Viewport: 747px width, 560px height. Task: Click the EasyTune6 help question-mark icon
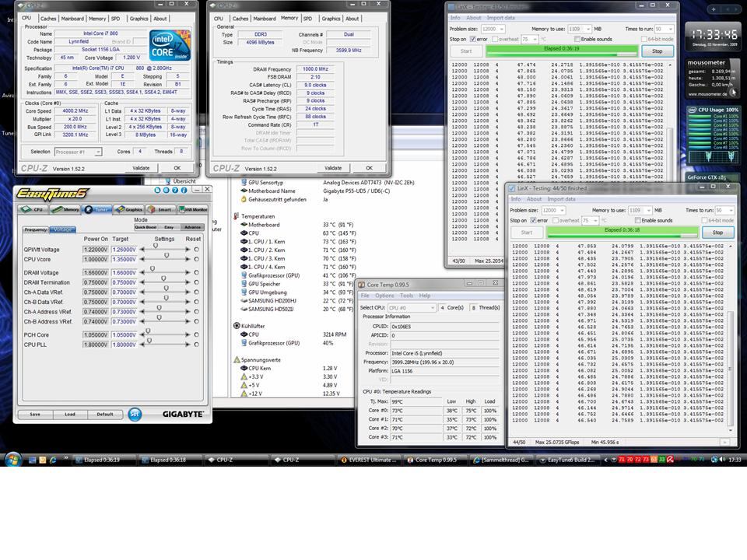coord(175,190)
